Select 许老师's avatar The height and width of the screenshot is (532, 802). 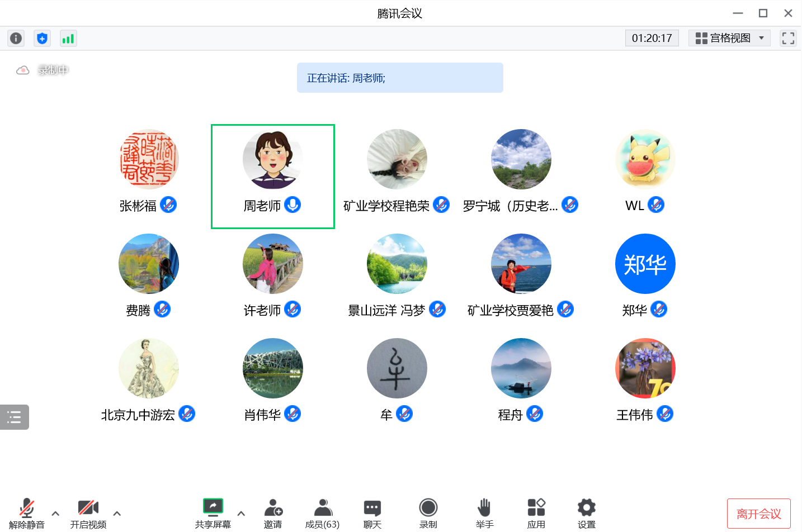click(x=273, y=264)
